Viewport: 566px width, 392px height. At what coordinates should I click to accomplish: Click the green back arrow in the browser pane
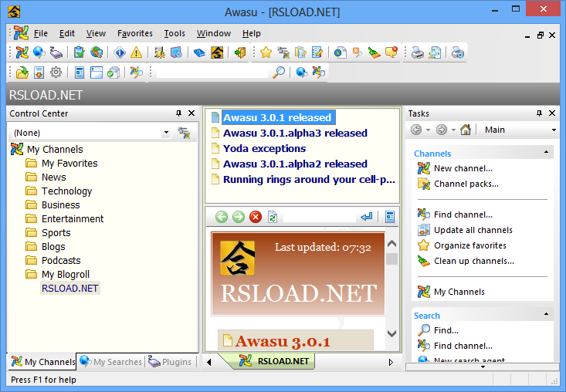[x=222, y=217]
